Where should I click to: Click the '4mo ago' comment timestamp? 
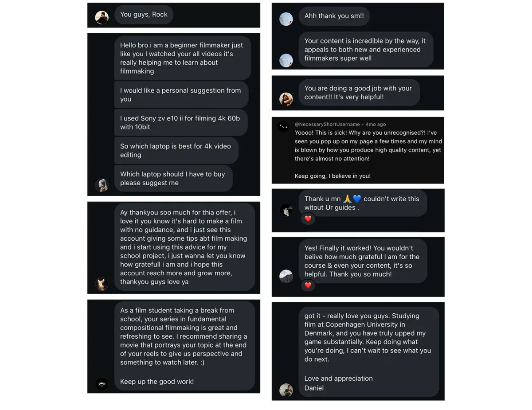[376, 125]
